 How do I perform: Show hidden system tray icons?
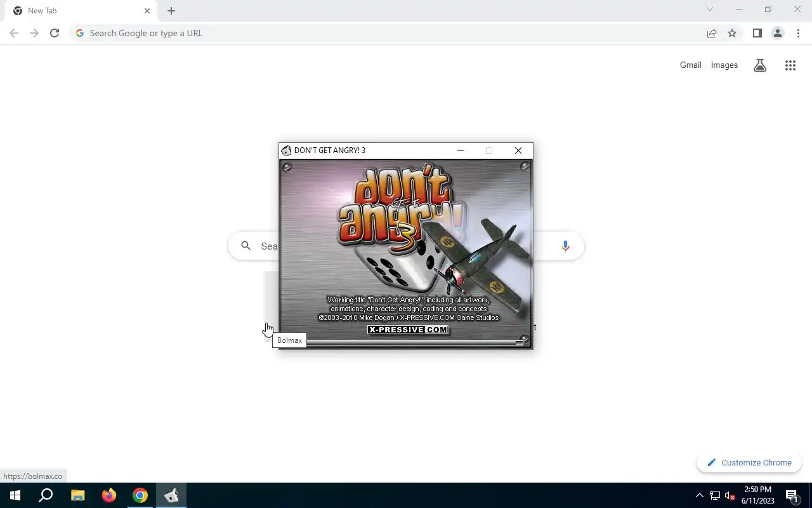click(x=700, y=495)
